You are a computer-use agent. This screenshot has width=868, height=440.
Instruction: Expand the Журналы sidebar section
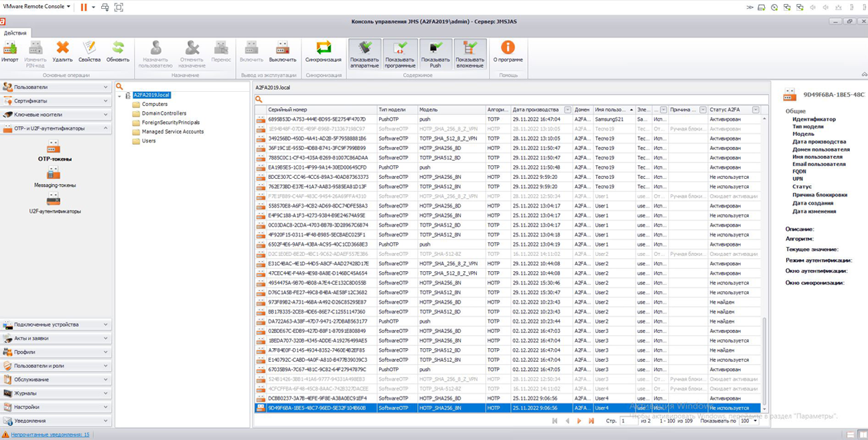pyautogui.click(x=56, y=393)
